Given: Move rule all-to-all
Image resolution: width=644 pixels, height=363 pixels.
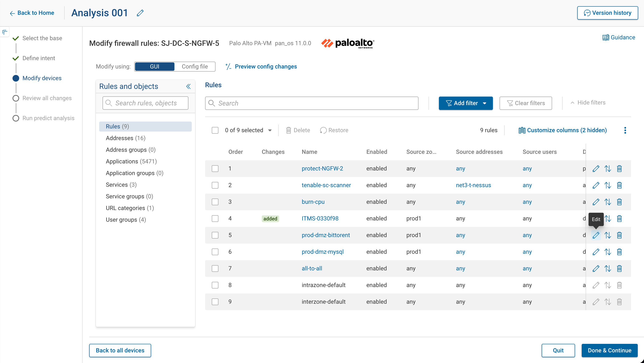Looking at the screenshot, I should [x=608, y=268].
